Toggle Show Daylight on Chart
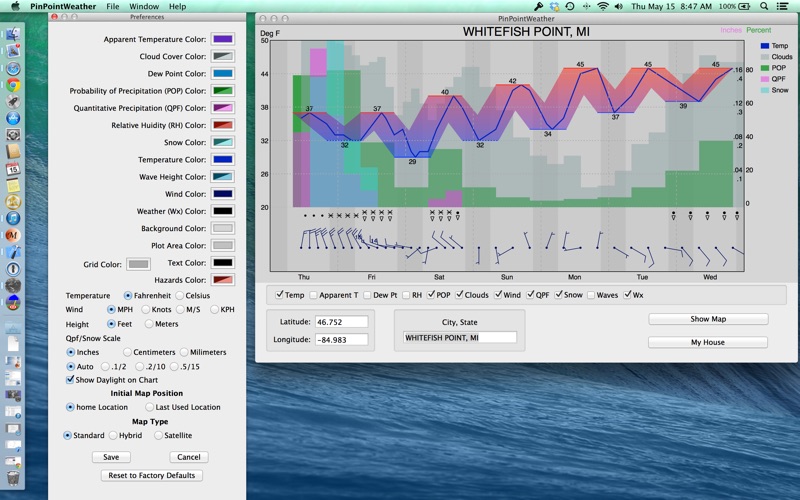Image resolution: width=800 pixels, height=500 pixels. [70, 380]
